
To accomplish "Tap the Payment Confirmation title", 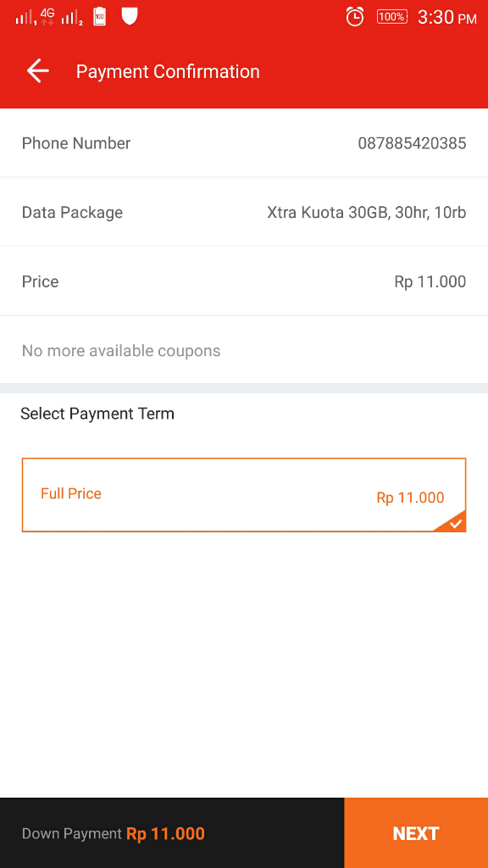I will pos(168,71).
